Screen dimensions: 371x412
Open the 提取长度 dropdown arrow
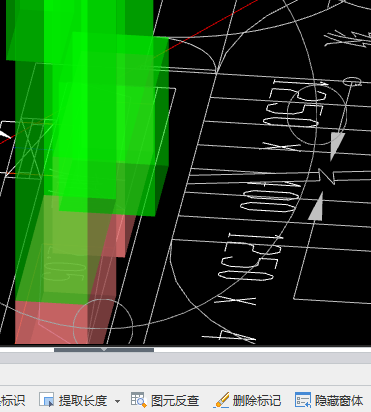[x=117, y=401]
